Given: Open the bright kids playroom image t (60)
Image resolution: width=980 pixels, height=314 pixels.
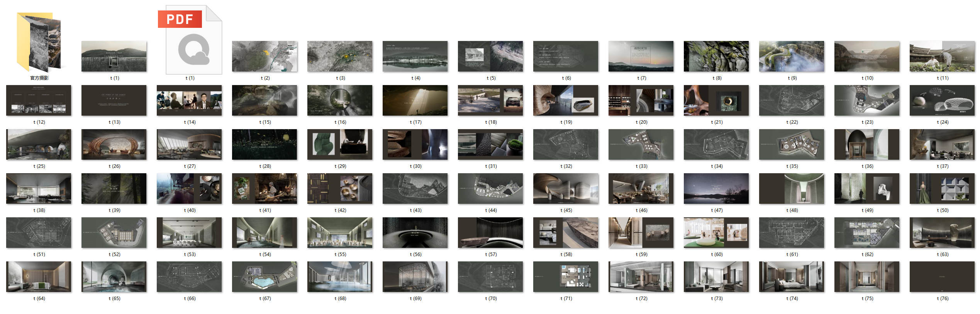Looking at the screenshot, I should 716,233.
